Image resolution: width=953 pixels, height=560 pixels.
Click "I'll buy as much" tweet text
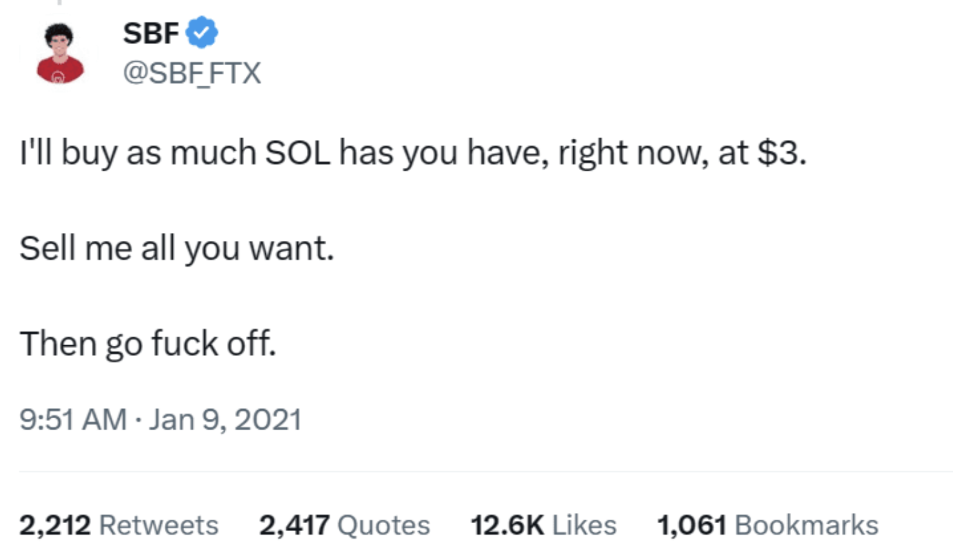click(138, 153)
